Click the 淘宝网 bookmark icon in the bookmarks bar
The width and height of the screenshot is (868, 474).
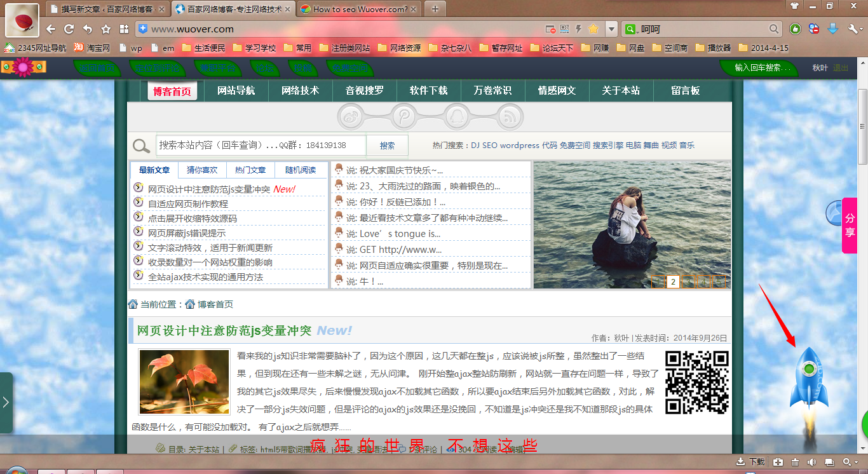79,48
